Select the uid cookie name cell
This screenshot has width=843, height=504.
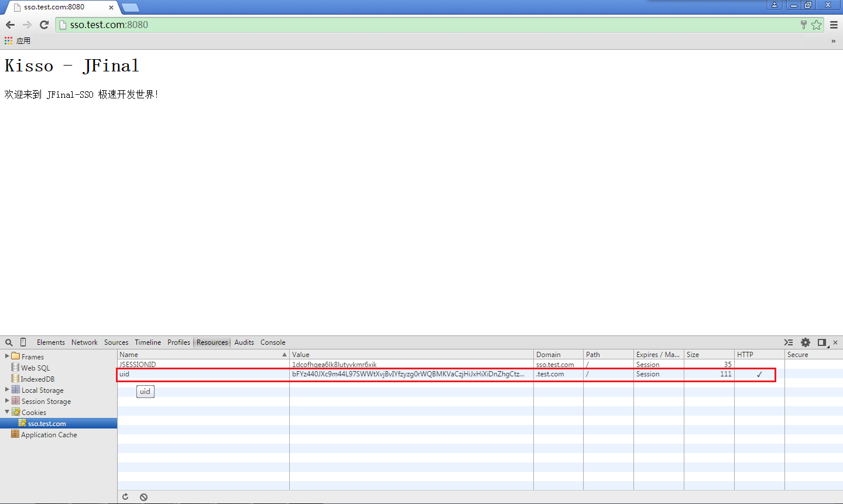coord(203,374)
